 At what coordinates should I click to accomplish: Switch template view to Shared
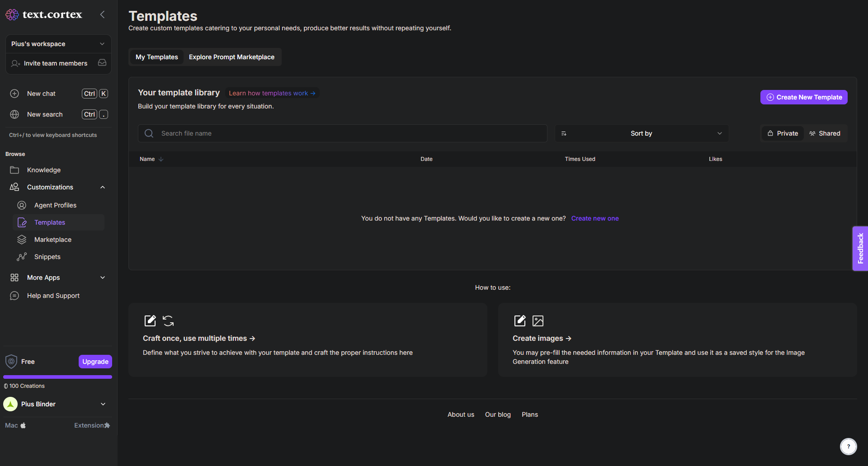click(x=825, y=133)
